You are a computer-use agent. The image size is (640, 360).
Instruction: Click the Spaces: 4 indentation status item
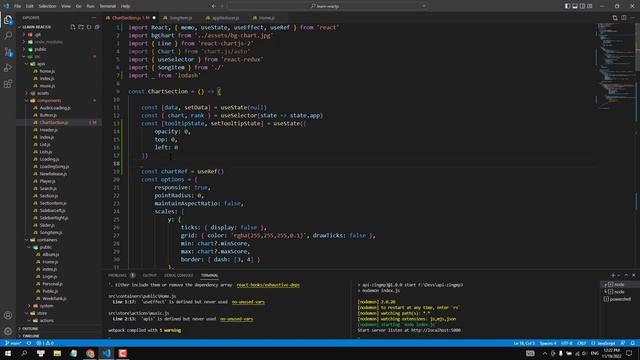point(548,343)
